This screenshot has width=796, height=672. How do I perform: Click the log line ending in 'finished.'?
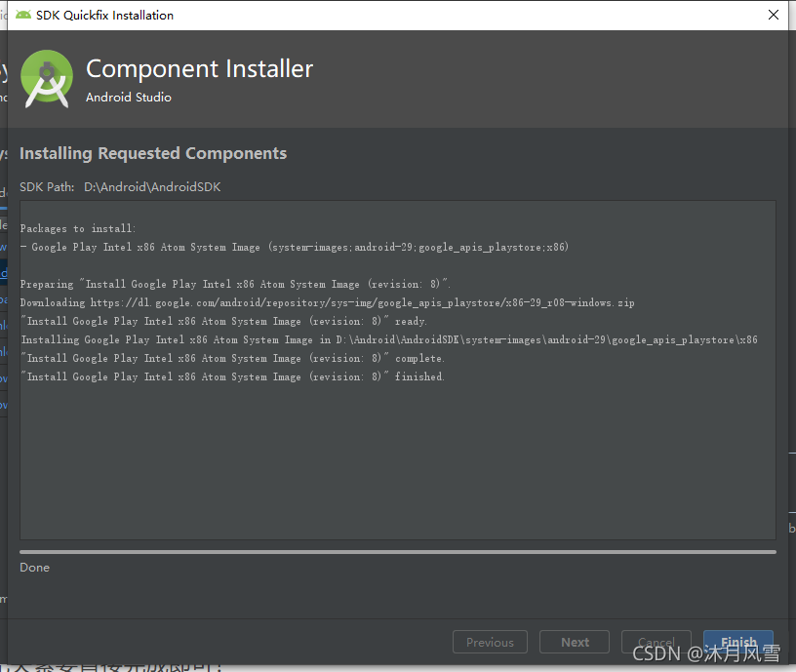tap(232, 376)
